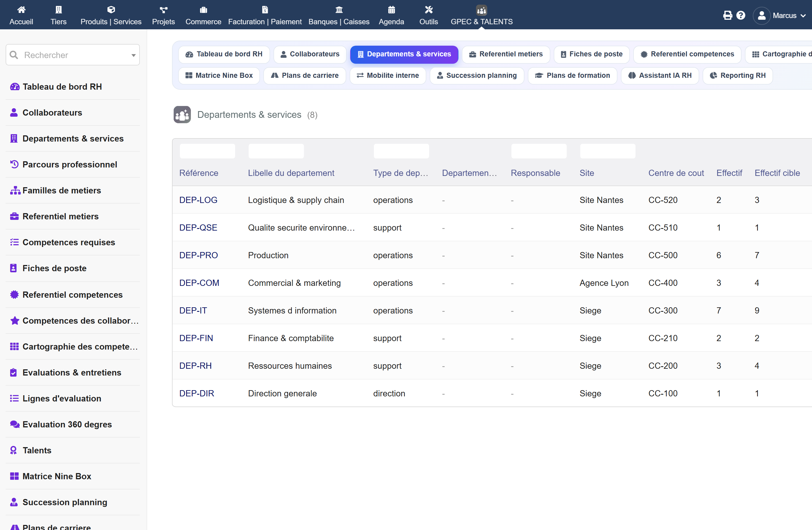Open the Marcus user menu
The image size is (812, 530).
(779, 15)
